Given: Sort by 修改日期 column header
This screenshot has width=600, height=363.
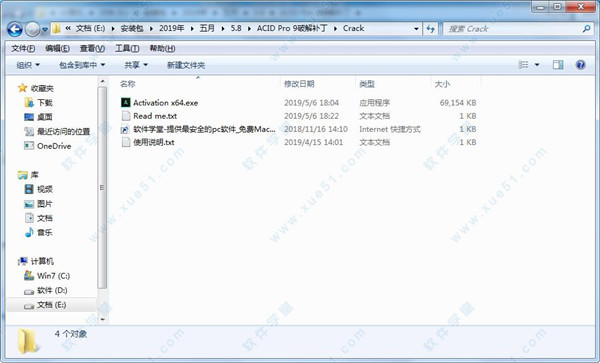Looking at the screenshot, I should coord(299,84).
